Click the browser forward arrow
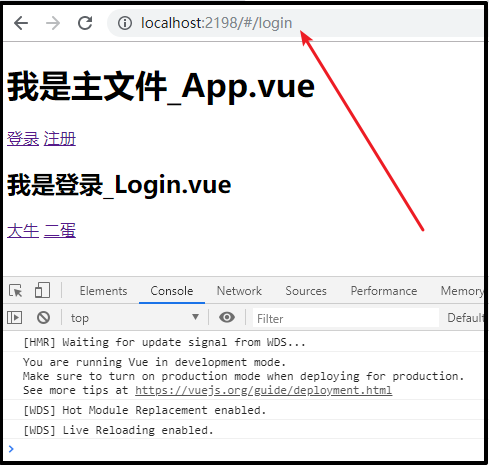Viewport: 489px width, 467px height. pos(53,23)
